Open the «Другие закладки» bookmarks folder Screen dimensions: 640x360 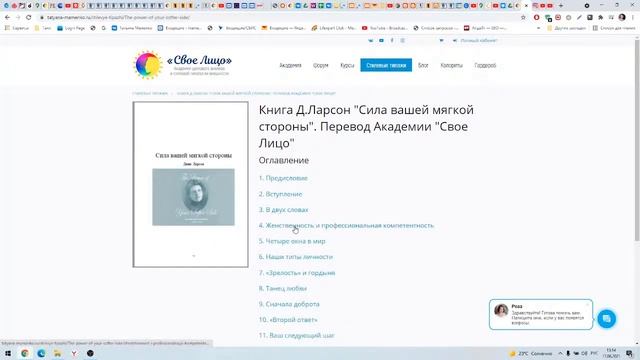point(567,28)
